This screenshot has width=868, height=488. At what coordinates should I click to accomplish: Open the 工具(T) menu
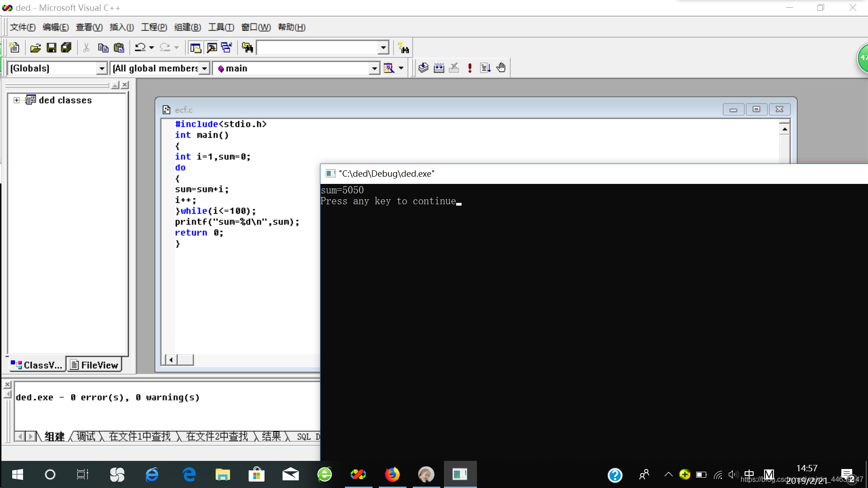[x=221, y=27]
